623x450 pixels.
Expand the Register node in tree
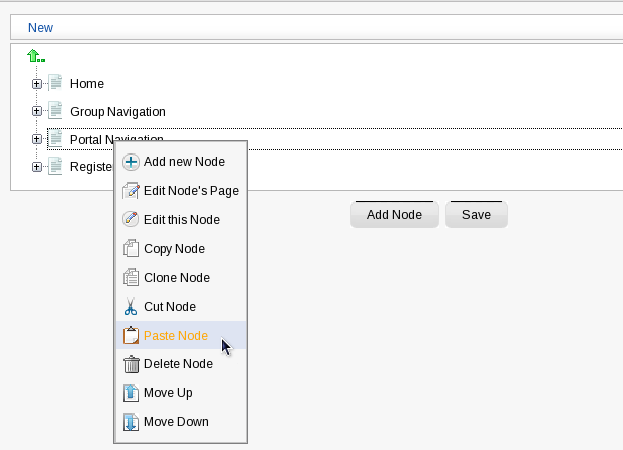[x=37, y=167]
